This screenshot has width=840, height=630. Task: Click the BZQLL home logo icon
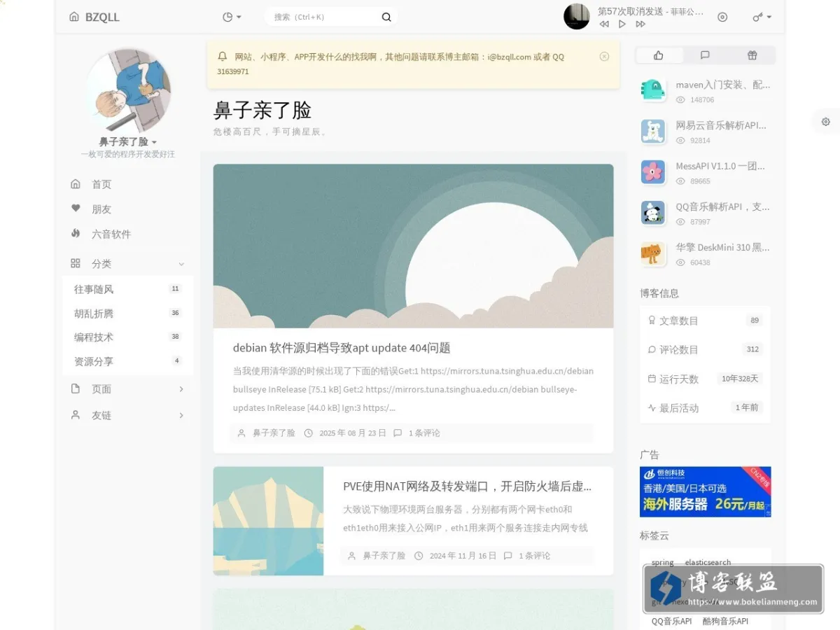click(74, 17)
